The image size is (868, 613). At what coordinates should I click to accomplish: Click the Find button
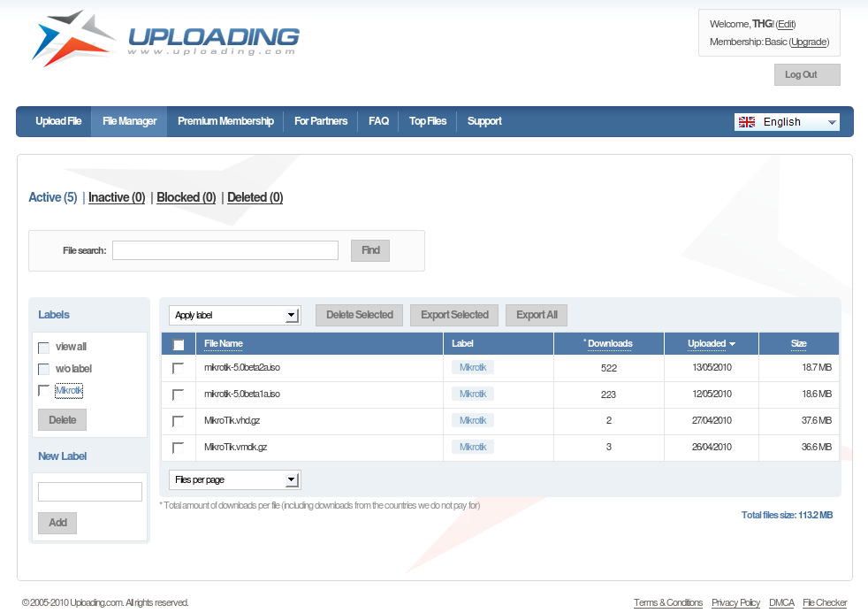point(370,250)
